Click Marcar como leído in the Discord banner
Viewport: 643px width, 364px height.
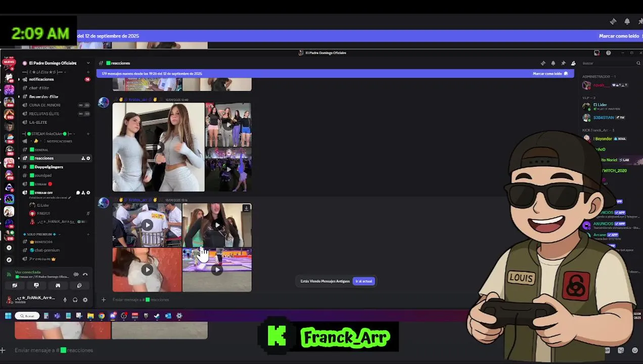click(x=550, y=74)
